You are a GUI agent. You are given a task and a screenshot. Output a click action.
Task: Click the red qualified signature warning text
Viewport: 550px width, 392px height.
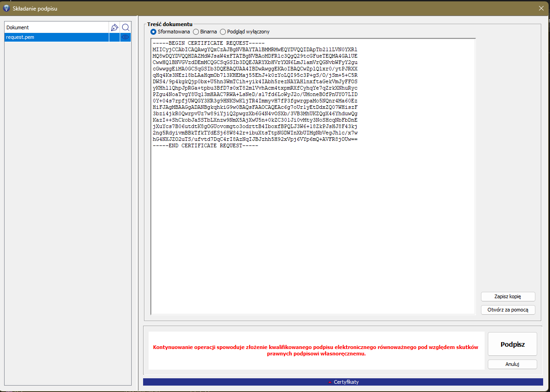(315, 350)
